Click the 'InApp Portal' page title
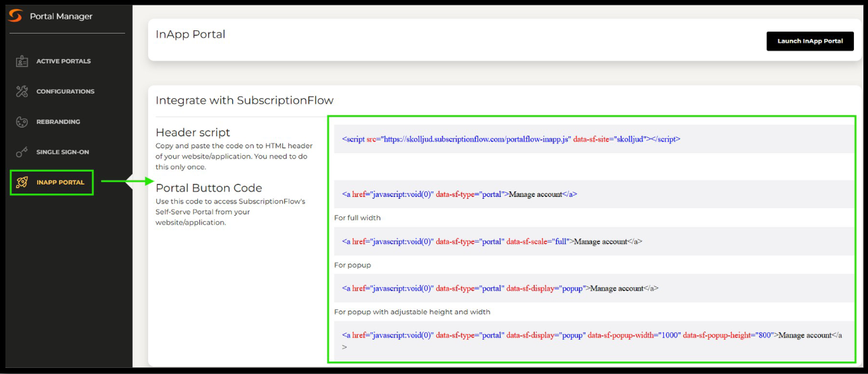Screen dimensions: 868x374 (191, 34)
